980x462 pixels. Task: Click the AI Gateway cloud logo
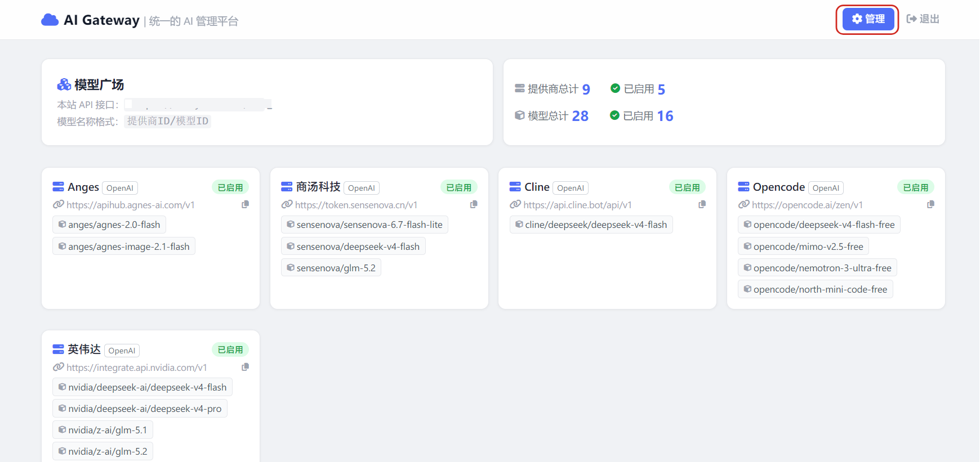click(50, 20)
